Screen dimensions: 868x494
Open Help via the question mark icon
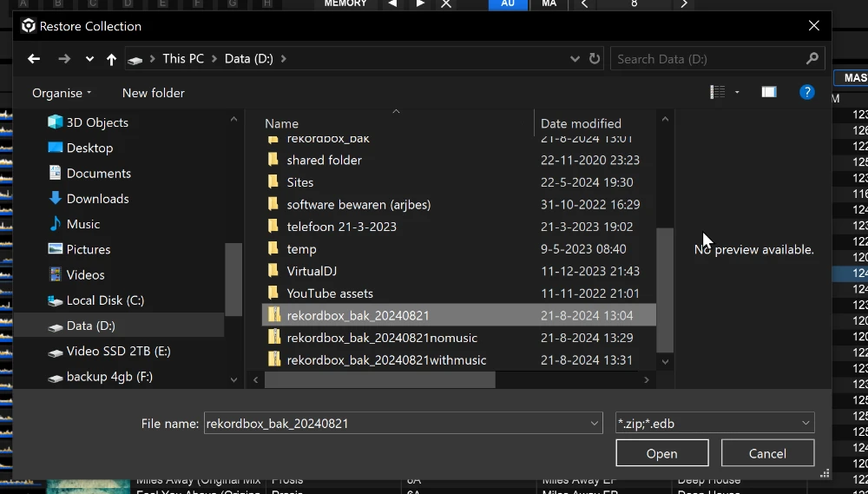pos(807,92)
